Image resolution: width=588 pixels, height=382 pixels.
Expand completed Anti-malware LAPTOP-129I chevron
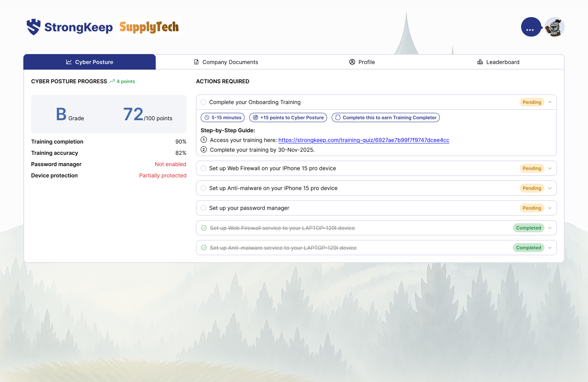point(550,248)
